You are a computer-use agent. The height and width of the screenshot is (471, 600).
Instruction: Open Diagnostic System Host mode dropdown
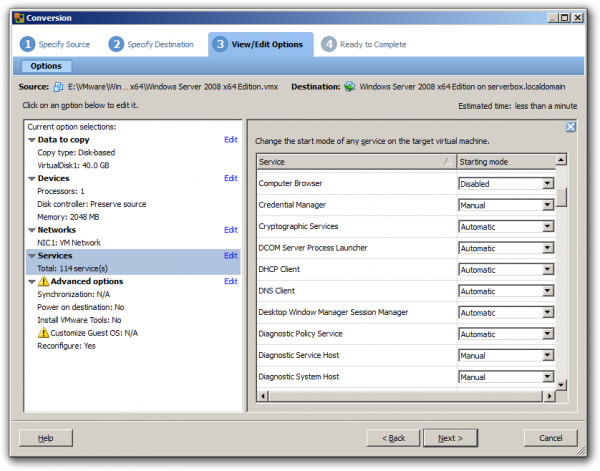click(x=548, y=377)
